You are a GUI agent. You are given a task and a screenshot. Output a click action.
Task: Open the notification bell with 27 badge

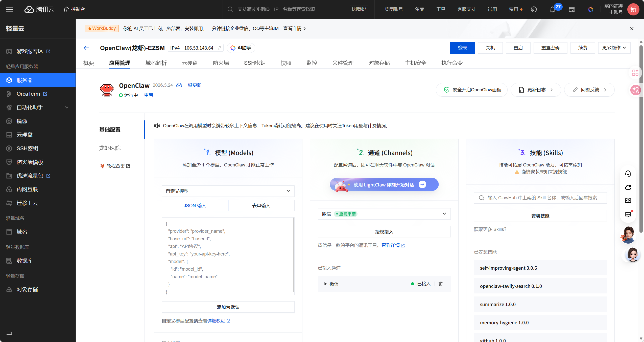click(553, 10)
